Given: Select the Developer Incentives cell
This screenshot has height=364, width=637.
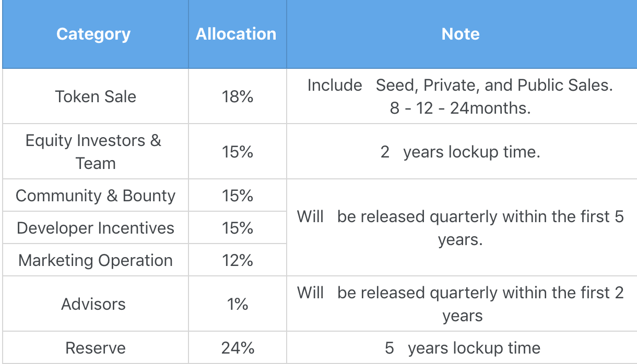Looking at the screenshot, I should tap(96, 228).
